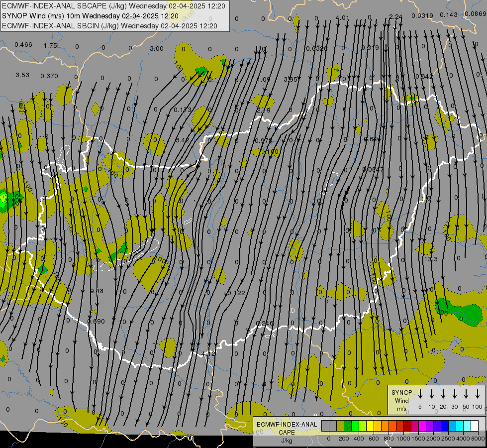Click the 13.3 value on the map

click(431, 259)
